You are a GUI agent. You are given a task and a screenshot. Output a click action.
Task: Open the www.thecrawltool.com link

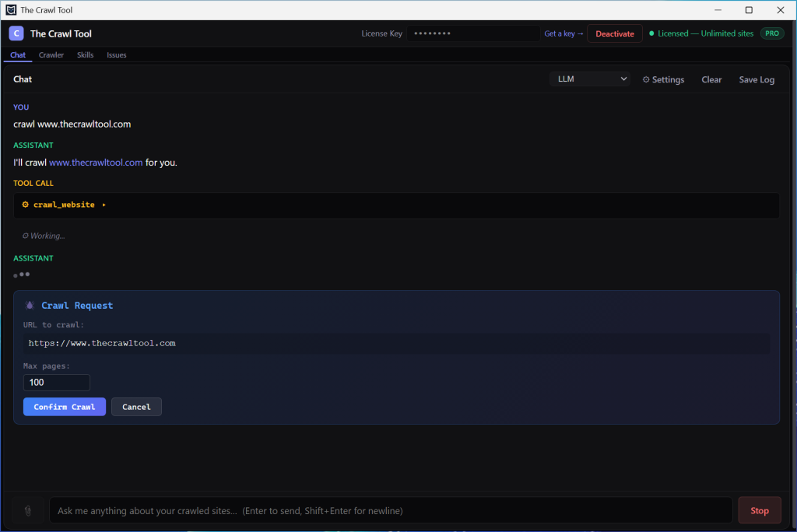96,163
